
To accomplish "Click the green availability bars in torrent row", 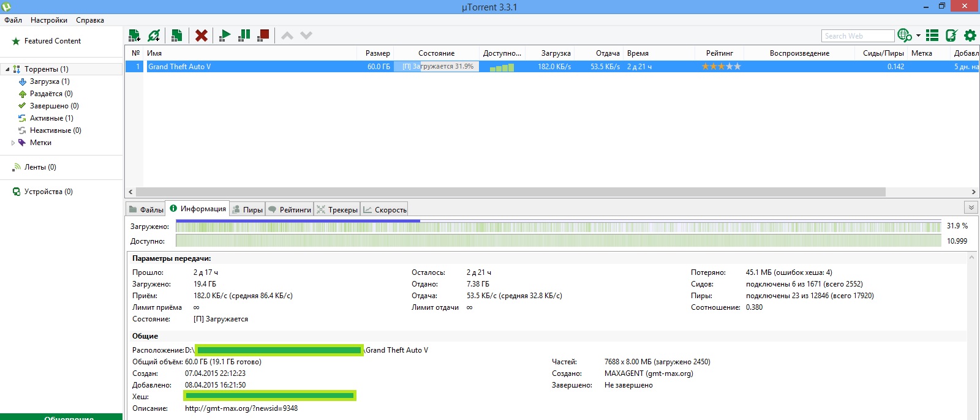I will pyautogui.click(x=502, y=67).
